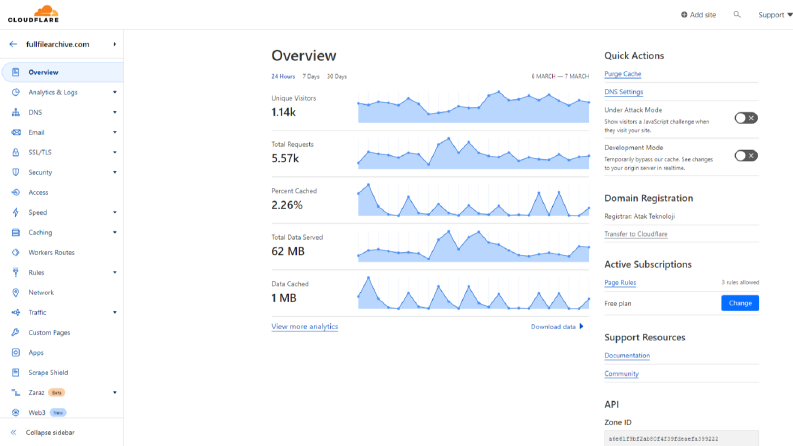793x446 pixels.
Task: Click Transfer to Cloudflare link
Action: pyautogui.click(x=636, y=234)
